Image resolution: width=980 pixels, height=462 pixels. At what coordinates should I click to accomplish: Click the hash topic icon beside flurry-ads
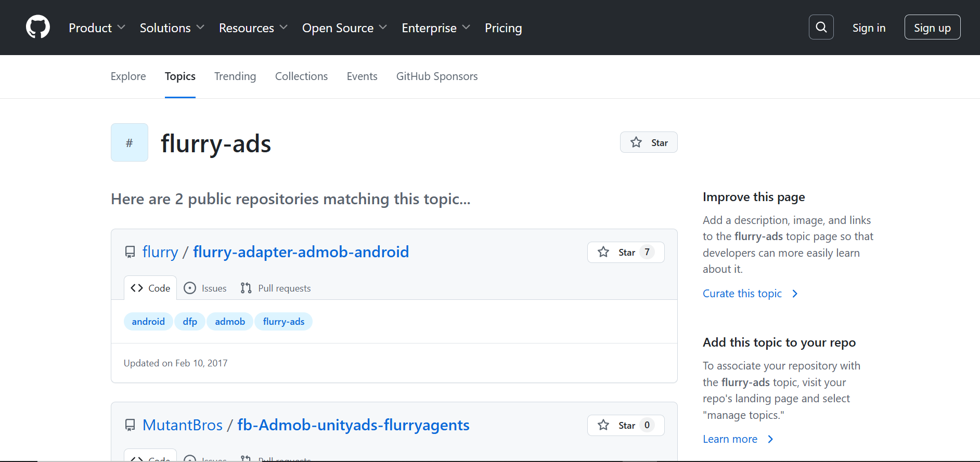130,142
